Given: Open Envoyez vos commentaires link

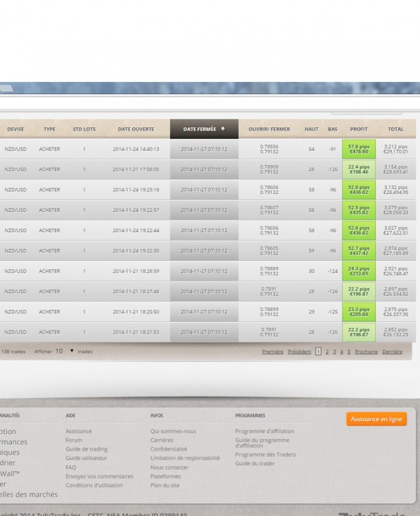Looking at the screenshot, I should pos(99,476).
